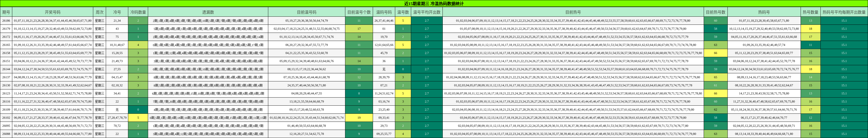Click period cell 26165
This screenshot has width=868, height=138.
(x=6, y=45)
